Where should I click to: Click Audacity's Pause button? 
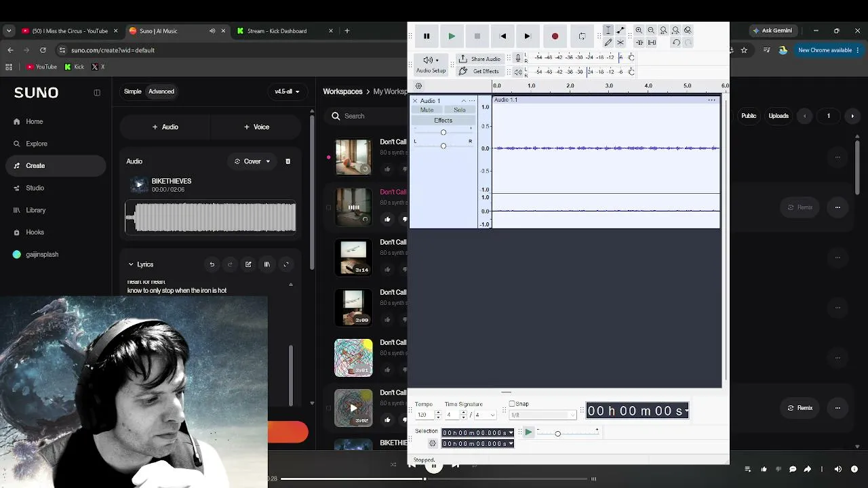pyautogui.click(x=427, y=36)
